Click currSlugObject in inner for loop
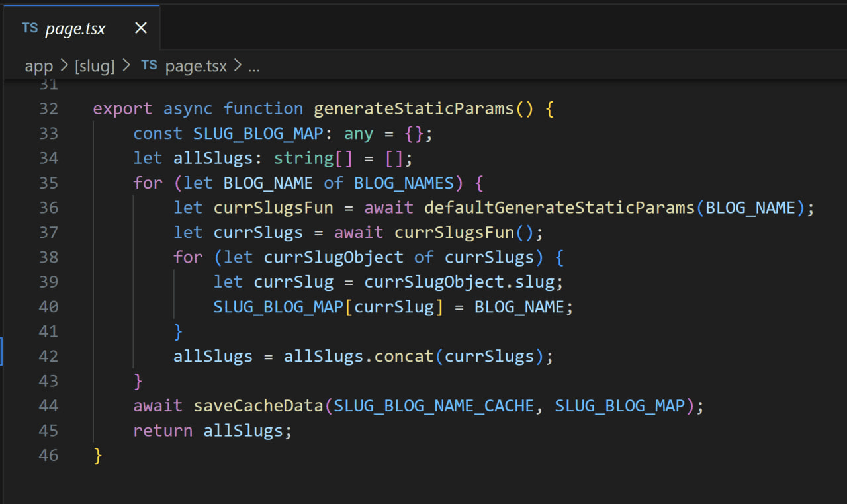This screenshot has width=847, height=504. click(x=334, y=257)
